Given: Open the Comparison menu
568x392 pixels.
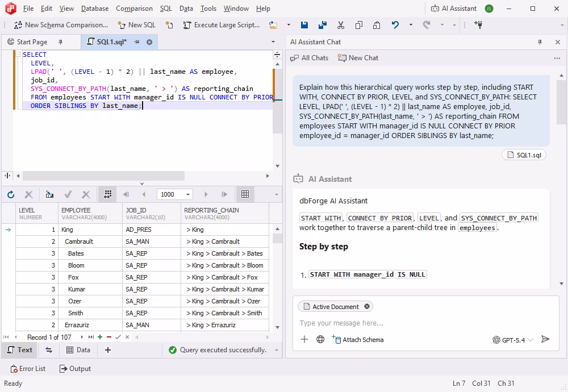Looking at the screenshot, I should coord(134,9).
